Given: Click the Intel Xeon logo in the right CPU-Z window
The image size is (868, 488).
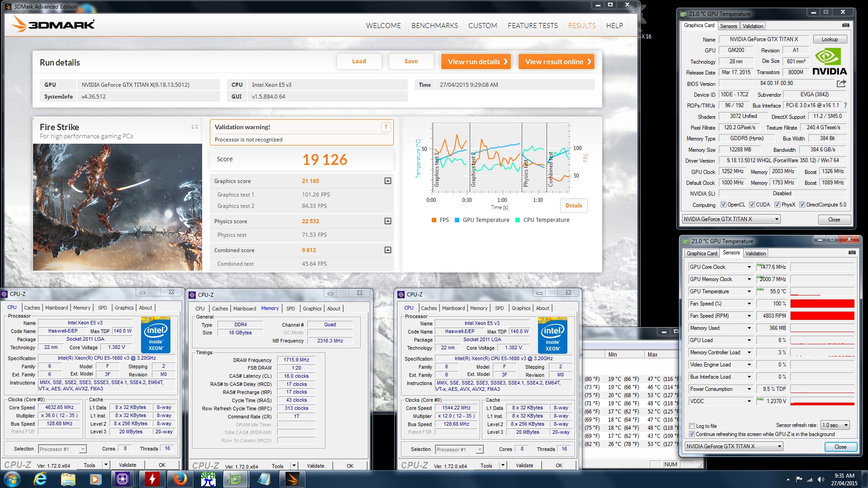Looking at the screenshot, I should [x=552, y=335].
